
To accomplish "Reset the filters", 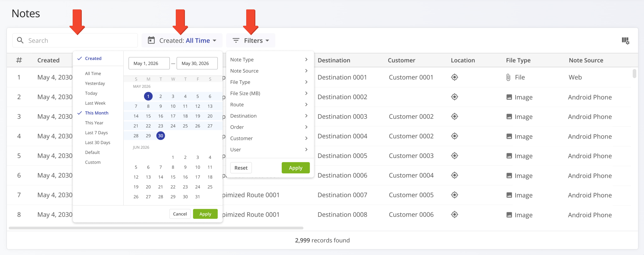I will 241,168.
